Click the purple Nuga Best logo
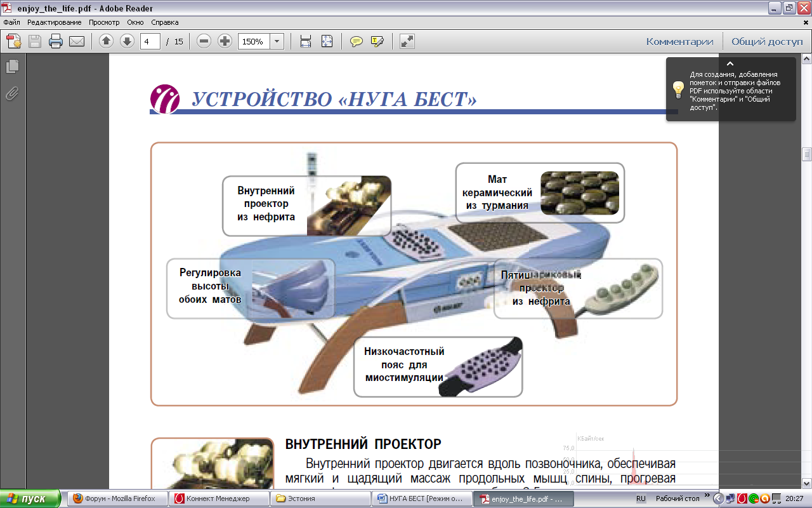Image resolution: width=812 pixels, height=508 pixels. pyautogui.click(x=165, y=98)
